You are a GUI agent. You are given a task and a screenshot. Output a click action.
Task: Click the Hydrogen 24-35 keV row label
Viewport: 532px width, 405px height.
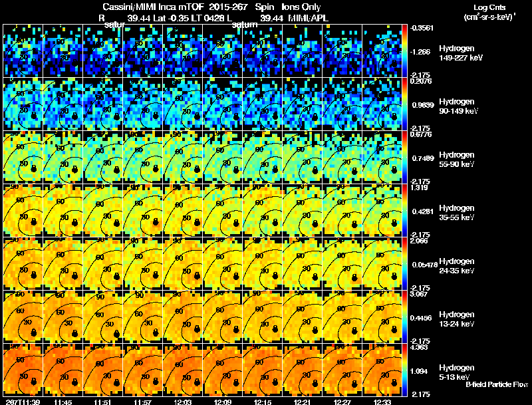457,266
